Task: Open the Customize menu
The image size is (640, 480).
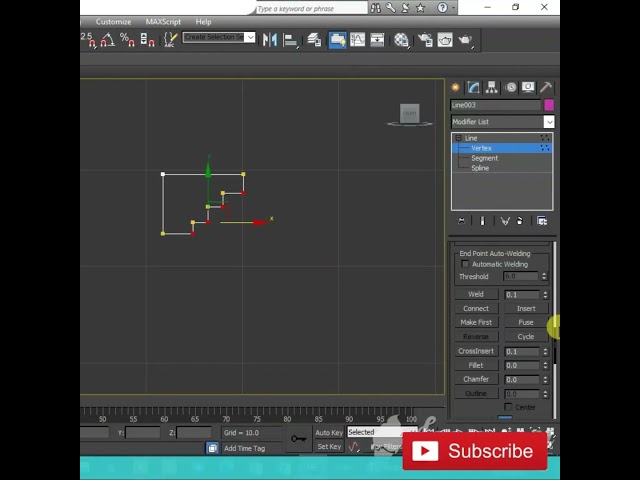Action: point(113,22)
